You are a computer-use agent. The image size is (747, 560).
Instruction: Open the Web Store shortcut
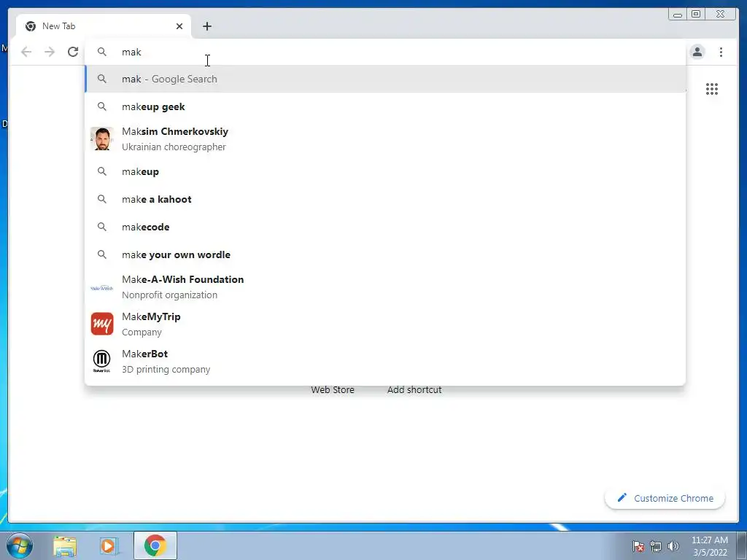(333, 389)
